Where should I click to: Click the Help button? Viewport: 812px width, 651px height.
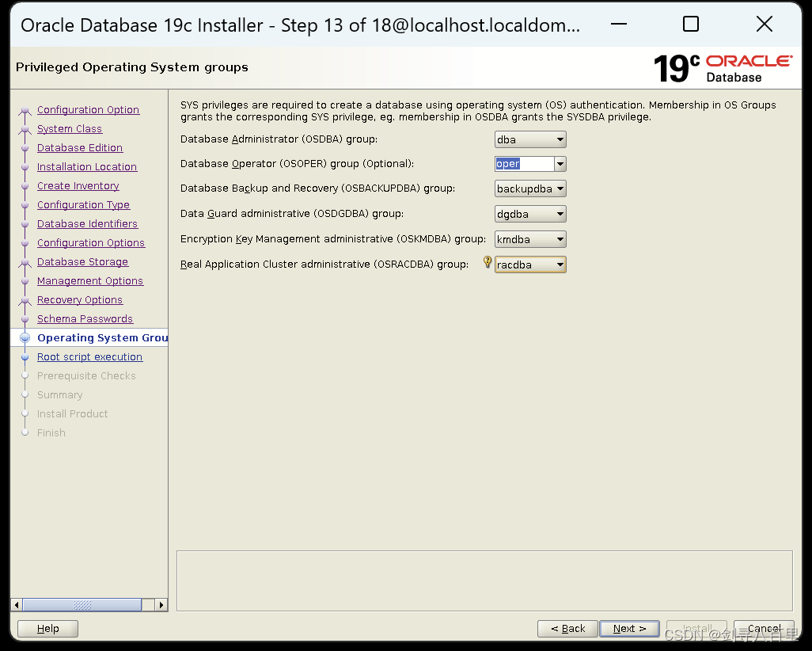47,628
